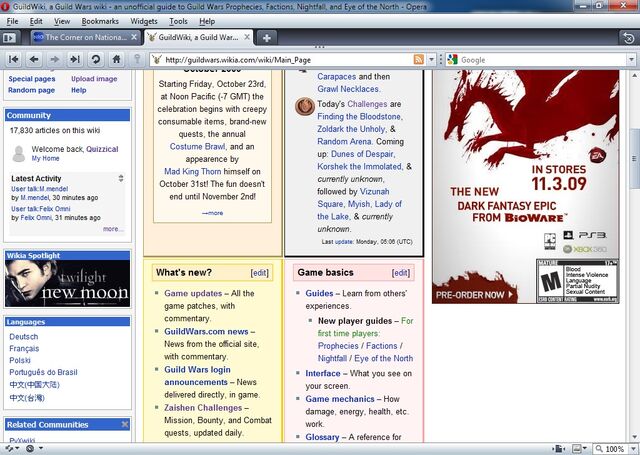Click the Zoldark the Unholy link
The height and width of the screenshot is (455, 640).
[351, 129]
